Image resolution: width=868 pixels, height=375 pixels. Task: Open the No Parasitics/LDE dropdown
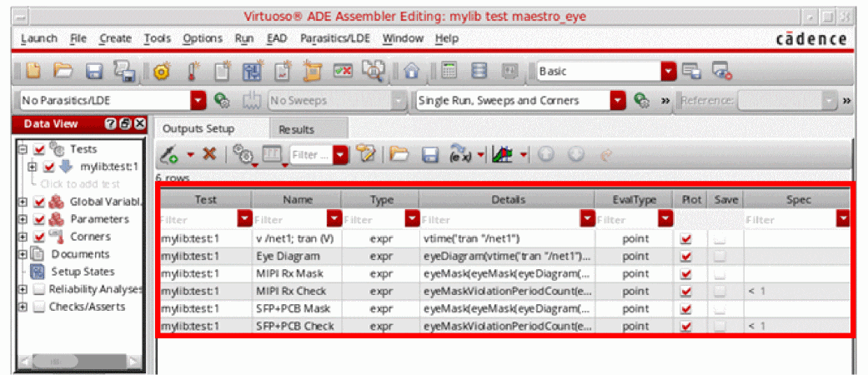(x=198, y=101)
